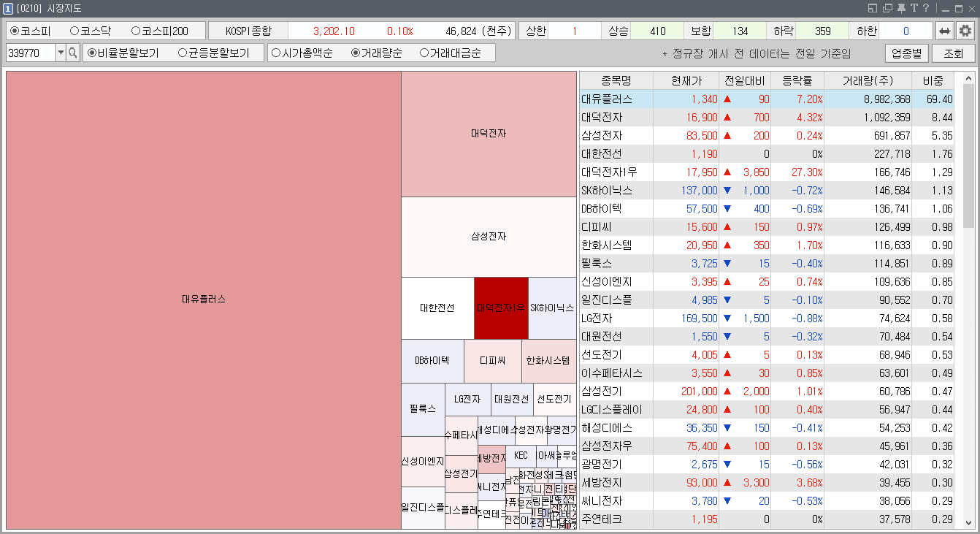Select 대유플러스 row in the table
Viewport: 980px width, 534px height.
pos(767,99)
